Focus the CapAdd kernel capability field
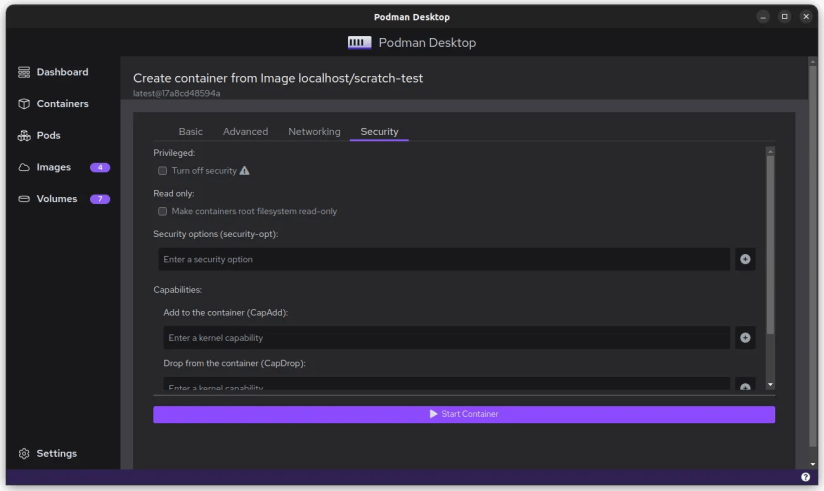Viewport: 824px width, 491px height. 447,337
